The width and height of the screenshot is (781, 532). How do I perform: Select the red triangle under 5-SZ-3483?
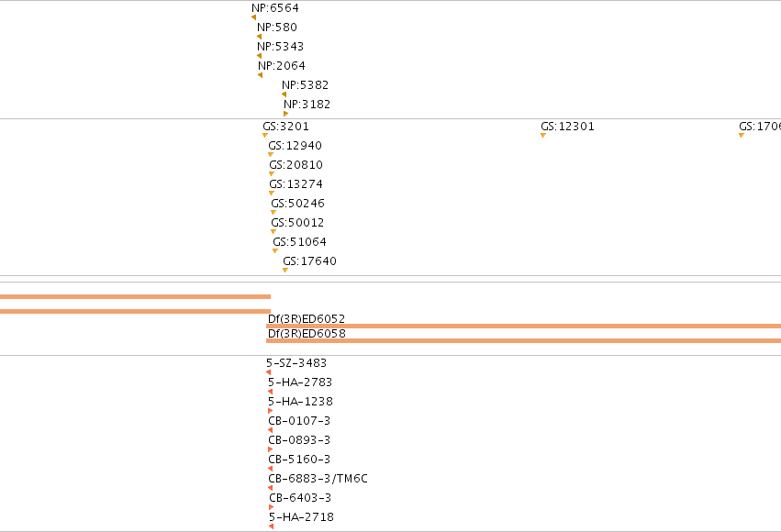pyautogui.click(x=269, y=372)
